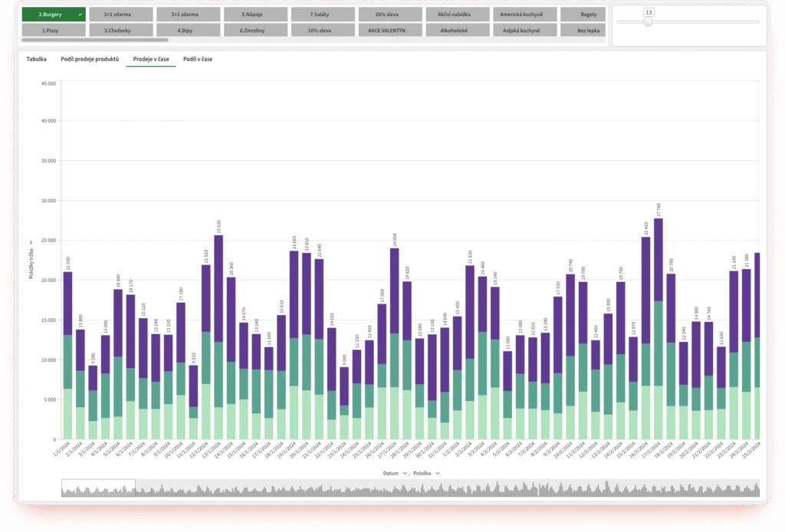Toggle the 6.Zmrzliny filter chip
This screenshot has height=532, width=785.
point(255,30)
